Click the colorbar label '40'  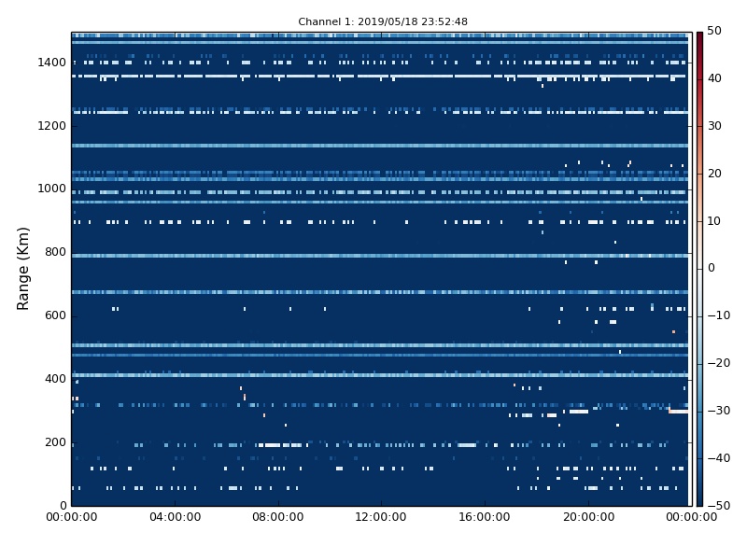pyautogui.click(x=714, y=78)
